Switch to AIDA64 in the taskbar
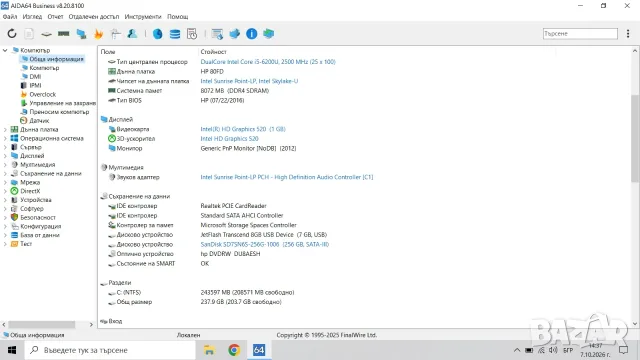This screenshot has height=360, width=640. click(259, 350)
